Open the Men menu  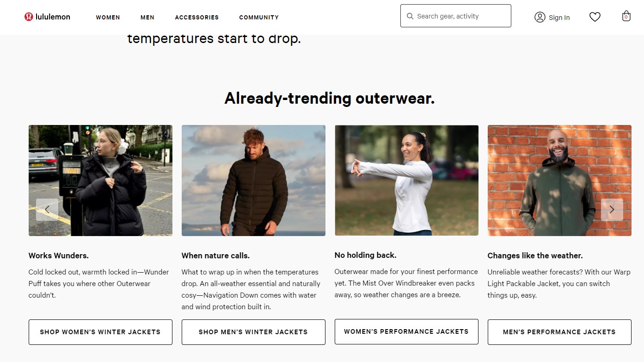(x=147, y=18)
